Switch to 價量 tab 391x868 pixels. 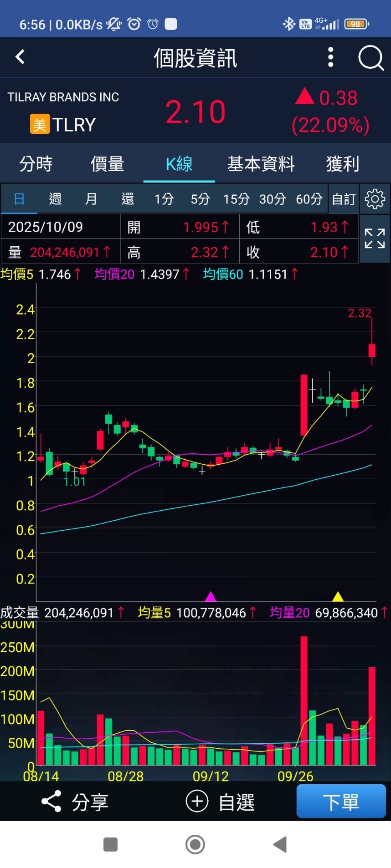(107, 163)
